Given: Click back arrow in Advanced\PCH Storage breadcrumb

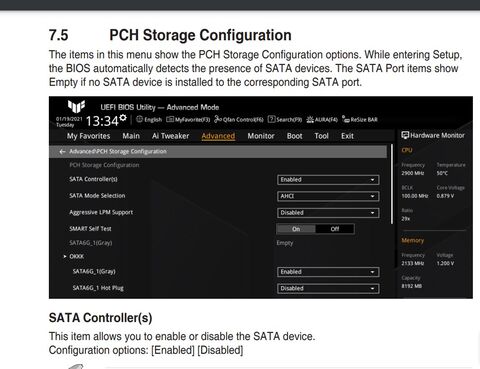Looking at the screenshot, I should pyautogui.click(x=62, y=152).
